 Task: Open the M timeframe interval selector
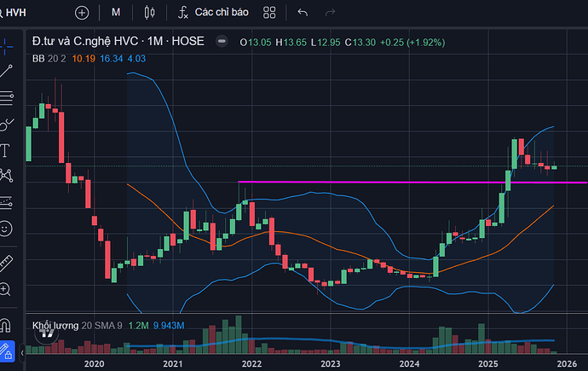116,13
